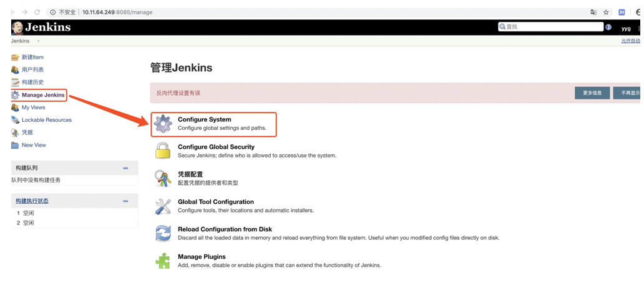Click the Manage Jenkins gear icon
The width and height of the screenshot is (644, 290).
pos(15,95)
